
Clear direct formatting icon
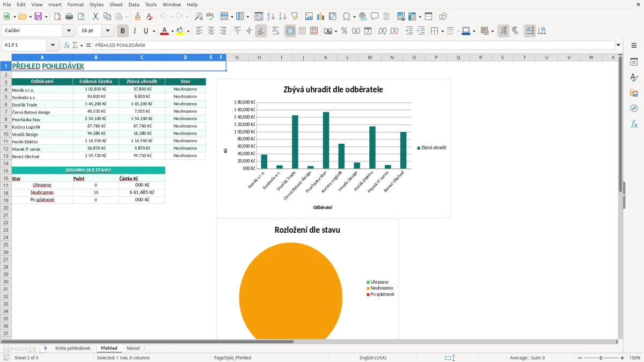150,17
